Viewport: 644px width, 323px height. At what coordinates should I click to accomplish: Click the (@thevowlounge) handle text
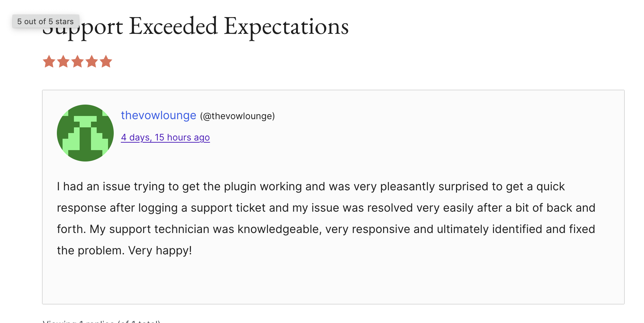237,116
